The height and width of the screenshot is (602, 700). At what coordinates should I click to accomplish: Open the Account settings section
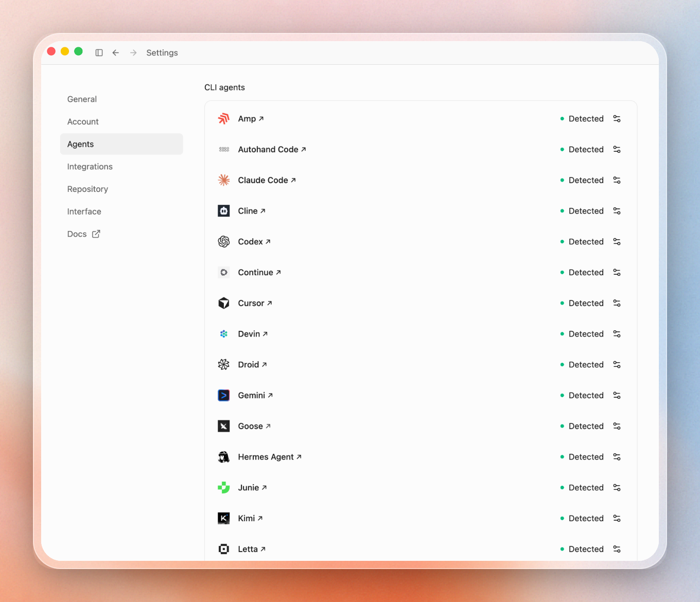pyautogui.click(x=121, y=122)
